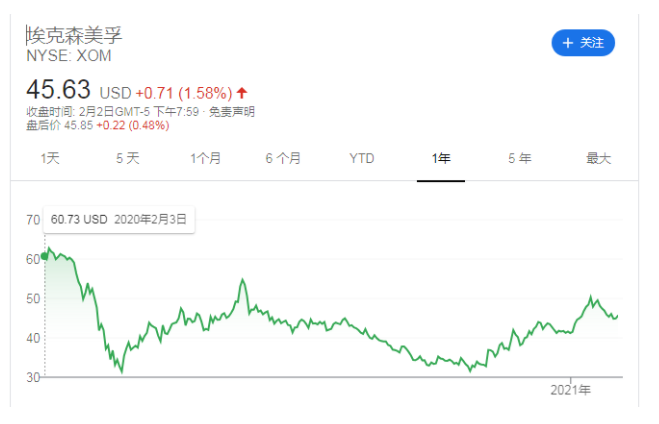The width and height of the screenshot is (659, 424).
Task: Switch to the 1天 range tab
Action: pos(50,158)
